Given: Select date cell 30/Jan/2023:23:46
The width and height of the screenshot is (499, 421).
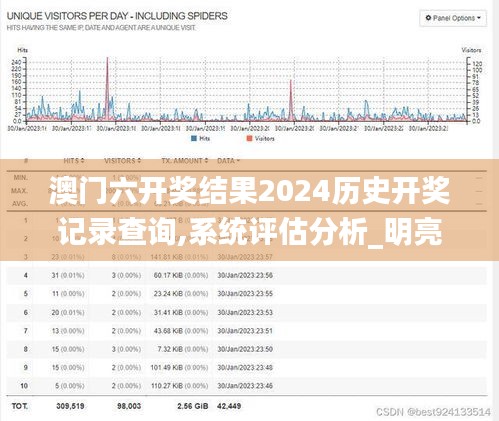Looking at the screenshot, I should pyautogui.click(x=245, y=386).
